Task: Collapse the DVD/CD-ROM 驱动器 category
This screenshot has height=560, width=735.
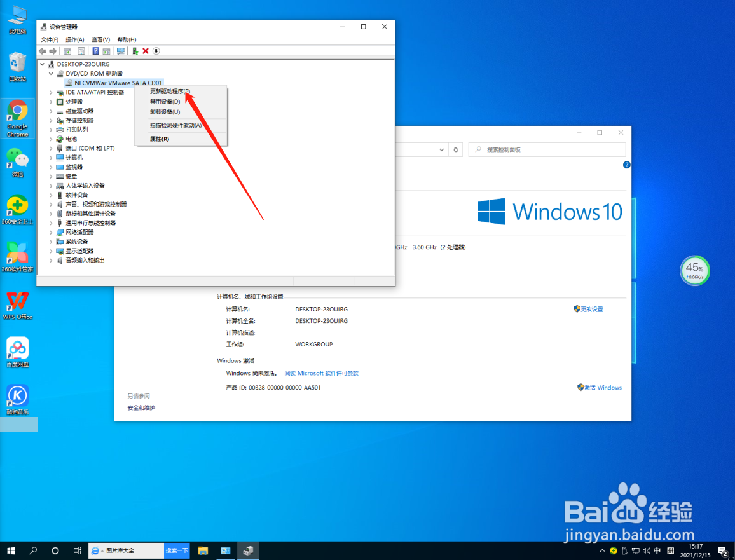Action: pyautogui.click(x=52, y=73)
